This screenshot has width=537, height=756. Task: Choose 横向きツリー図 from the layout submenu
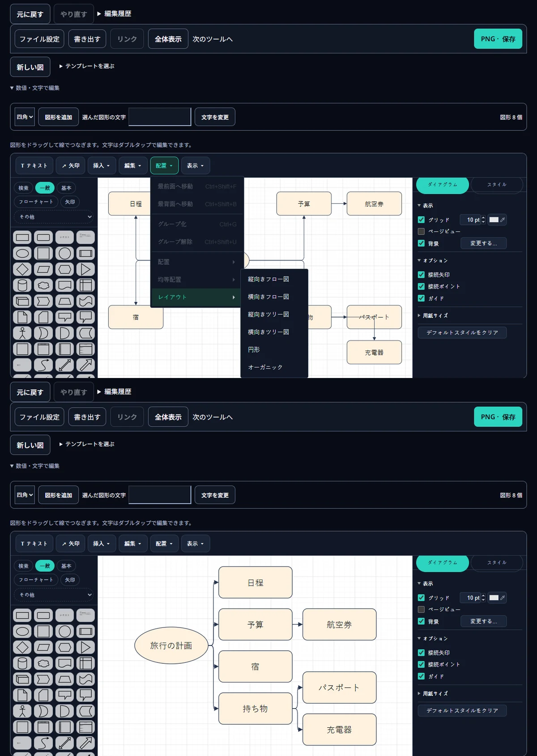[x=274, y=332]
